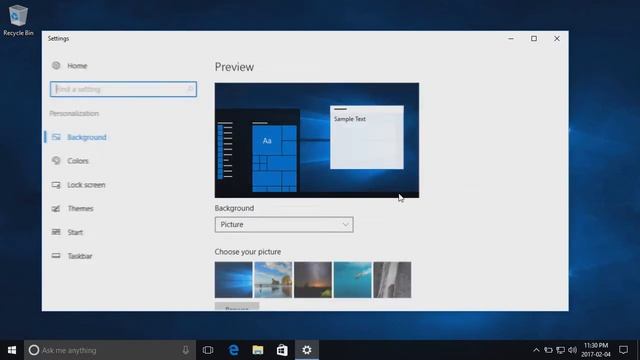The height and width of the screenshot is (360, 640).
Task: Click the Cortana circle icon
Action: [x=34, y=350]
